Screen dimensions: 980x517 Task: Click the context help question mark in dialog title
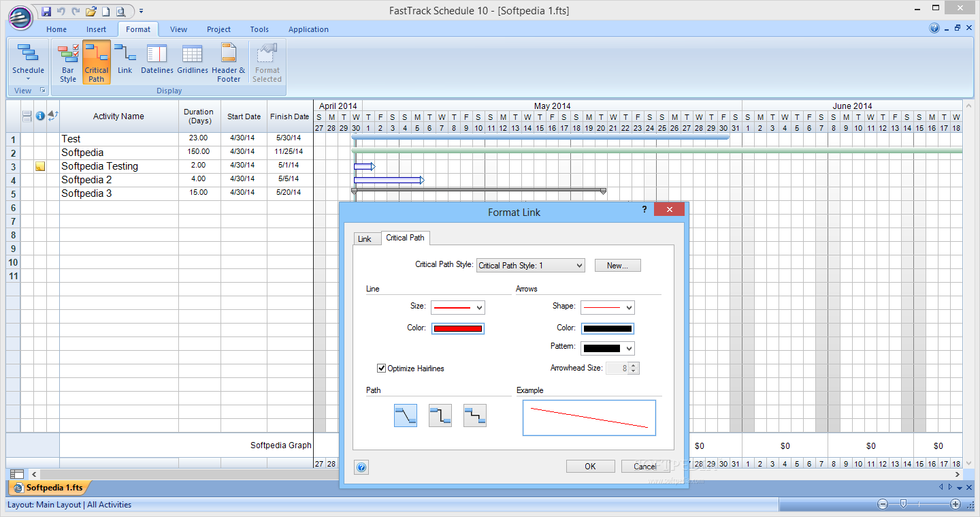click(x=644, y=210)
